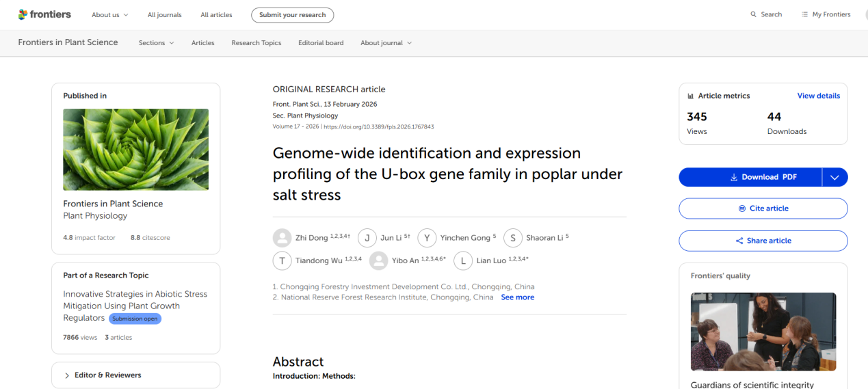Viewport: 868px width, 389px height.
Task: Click View details for article metrics
Action: point(818,96)
